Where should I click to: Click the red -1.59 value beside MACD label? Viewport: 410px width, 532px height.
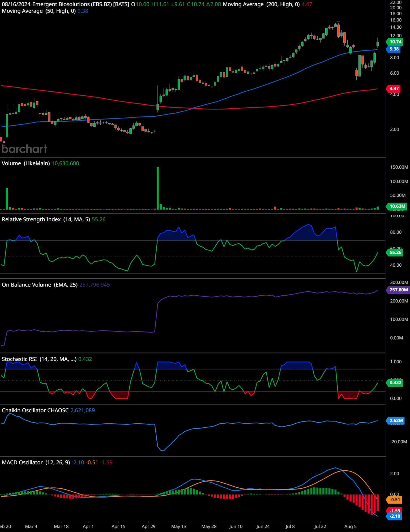click(x=106, y=462)
